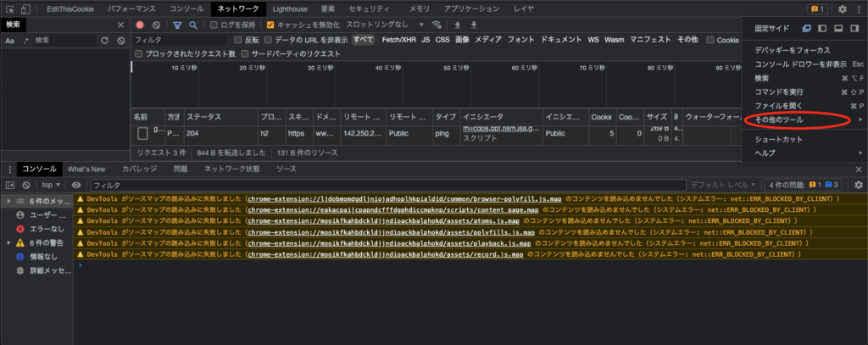The height and width of the screenshot is (345, 868).
Task: Enable the ログを保持 checkbox
Action: [x=214, y=25]
